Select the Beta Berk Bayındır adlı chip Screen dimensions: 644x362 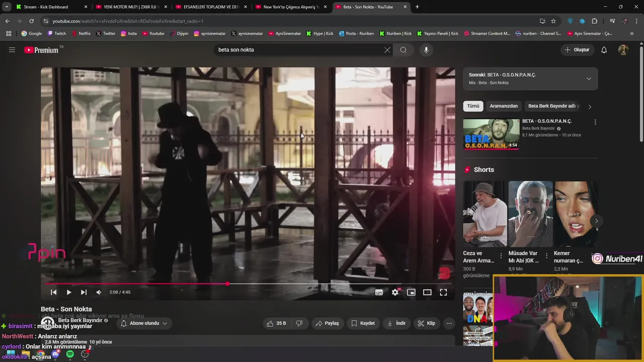553,106
